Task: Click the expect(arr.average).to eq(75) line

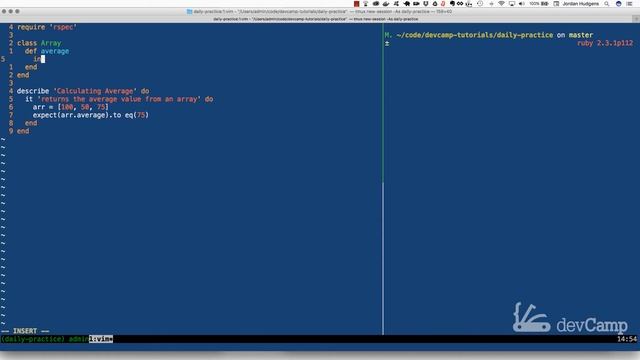Action: [91, 115]
